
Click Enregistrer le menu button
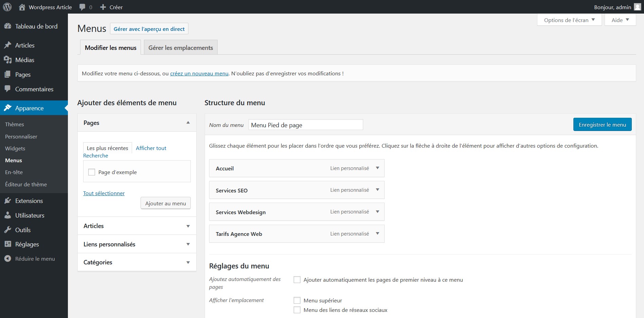pyautogui.click(x=602, y=125)
